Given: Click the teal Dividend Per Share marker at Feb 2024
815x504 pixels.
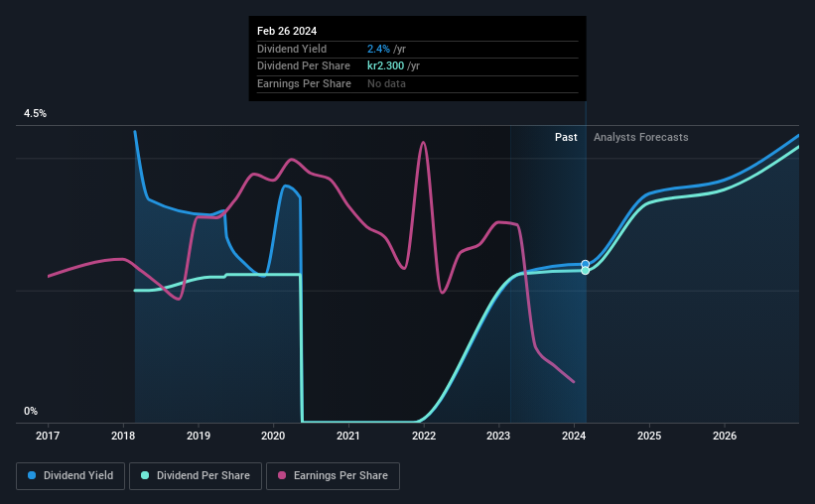Looking at the screenshot, I should tap(586, 271).
